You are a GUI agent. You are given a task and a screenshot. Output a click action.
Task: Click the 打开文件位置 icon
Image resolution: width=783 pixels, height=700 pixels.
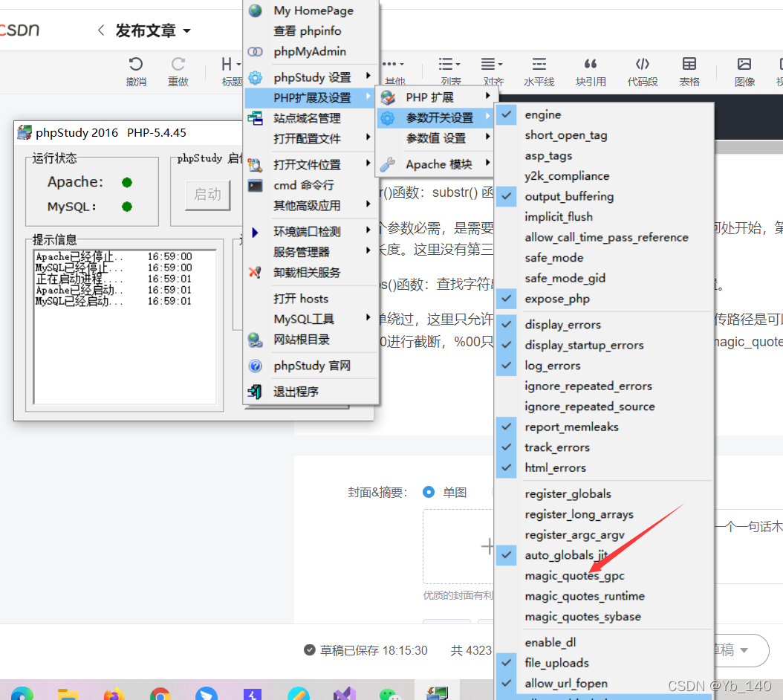(255, 164)
